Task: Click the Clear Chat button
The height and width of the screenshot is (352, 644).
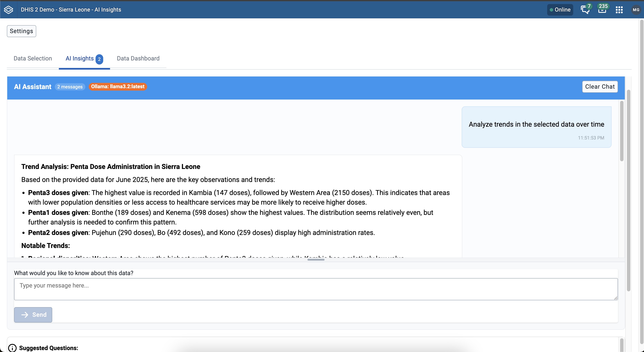Action: point(600,87)
